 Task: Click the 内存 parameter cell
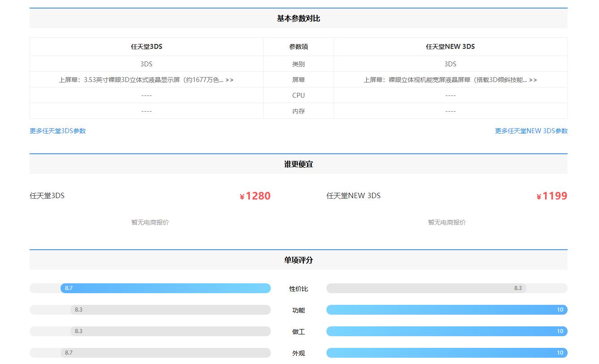[x=298, y=111]
